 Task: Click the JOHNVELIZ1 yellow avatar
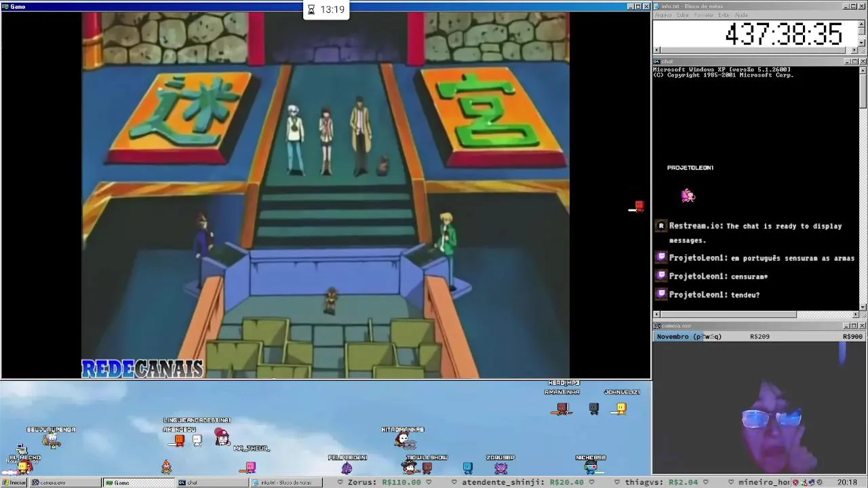pyautogui.click(x=620, y=408)
